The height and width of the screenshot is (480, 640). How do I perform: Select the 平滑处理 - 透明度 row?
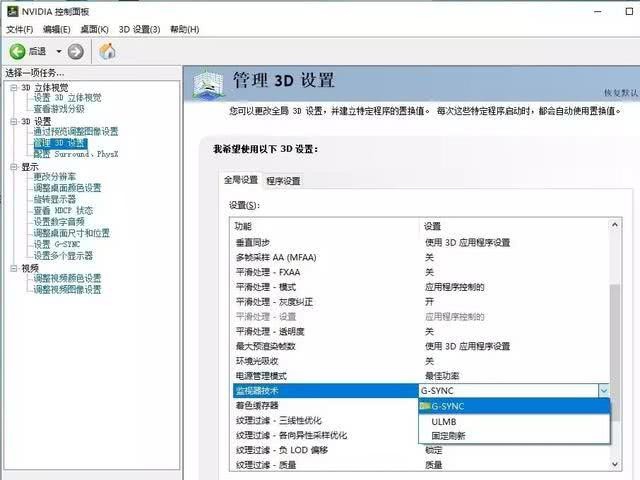tap(420, 331)
